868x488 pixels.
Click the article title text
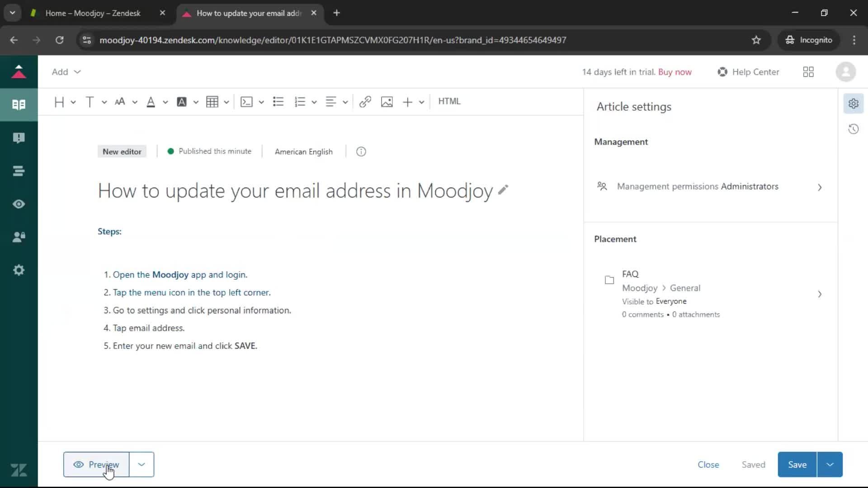point(295,191)
